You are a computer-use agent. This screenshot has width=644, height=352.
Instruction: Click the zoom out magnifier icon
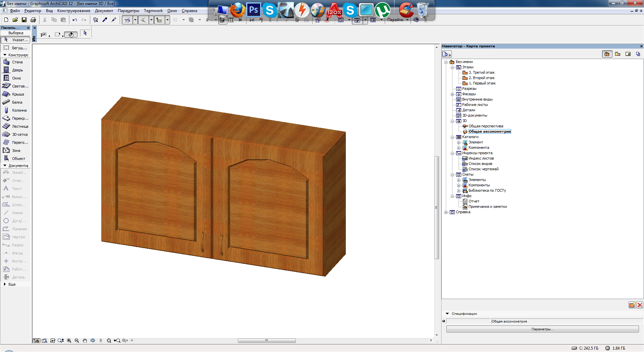point(77,341)
